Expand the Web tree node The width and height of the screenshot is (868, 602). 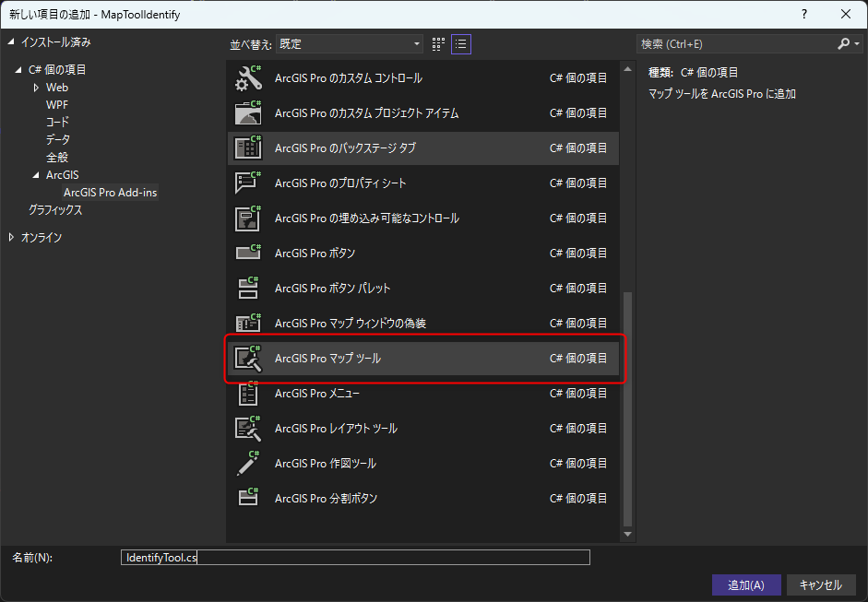pyautogui.click(x=36, y=88)
